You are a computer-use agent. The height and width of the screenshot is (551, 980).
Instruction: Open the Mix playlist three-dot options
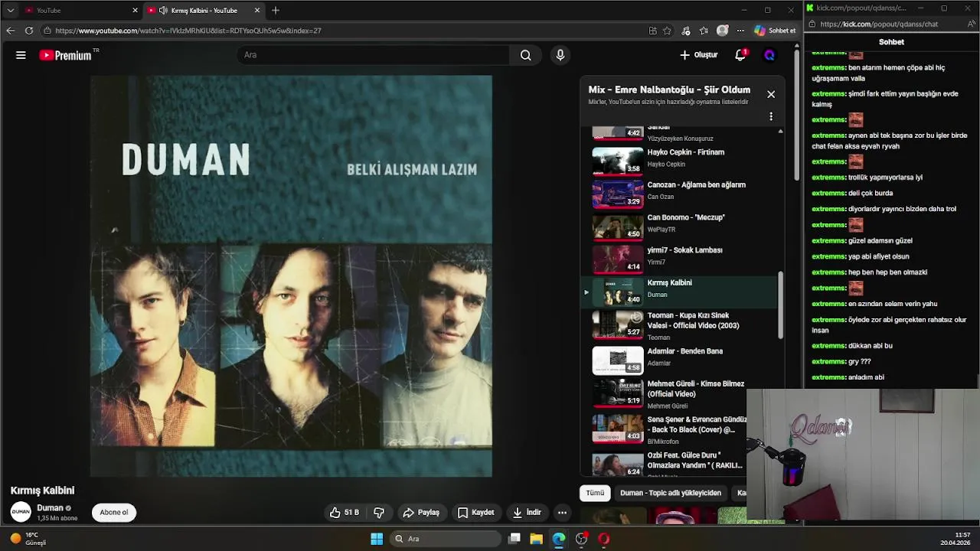tap(771, 116)
